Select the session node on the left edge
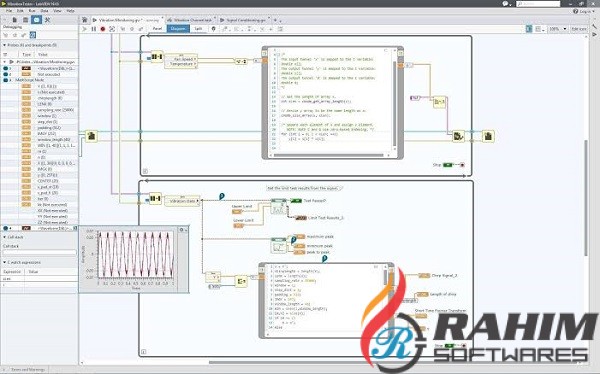 [x=91, y=136]
